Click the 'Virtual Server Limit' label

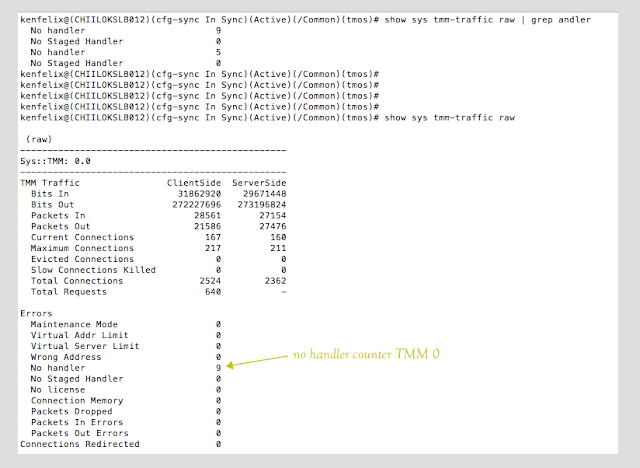pyautogui.click(x=85, y=346)
